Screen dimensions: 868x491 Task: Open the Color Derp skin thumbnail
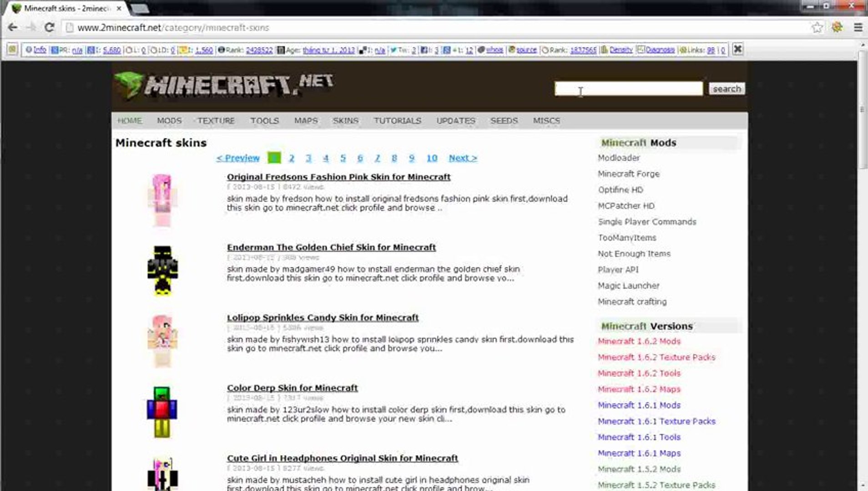click(162, 412)
